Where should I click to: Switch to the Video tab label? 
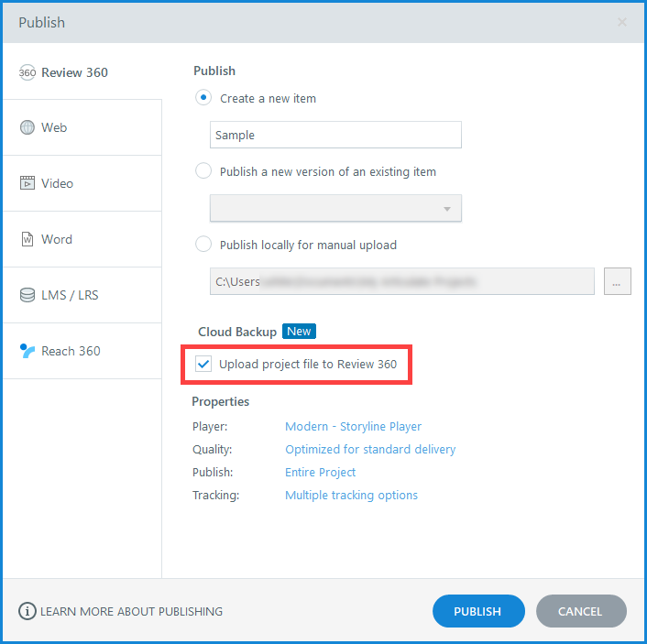click(57, 183)
